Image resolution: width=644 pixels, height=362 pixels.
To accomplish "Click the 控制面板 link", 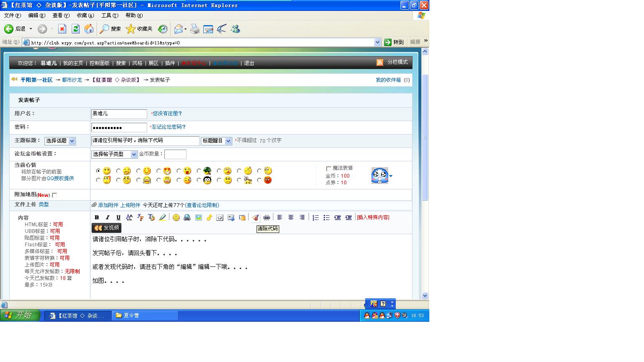I will pyautogui.click(x=99, y=63).
